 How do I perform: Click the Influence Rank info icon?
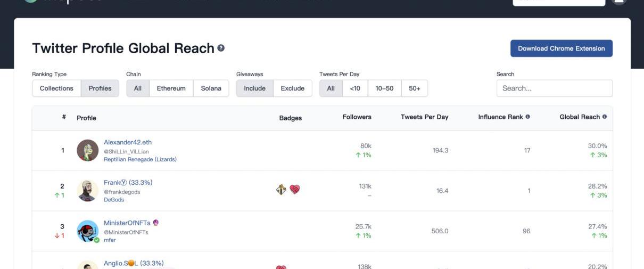click(x=528, y=117)
